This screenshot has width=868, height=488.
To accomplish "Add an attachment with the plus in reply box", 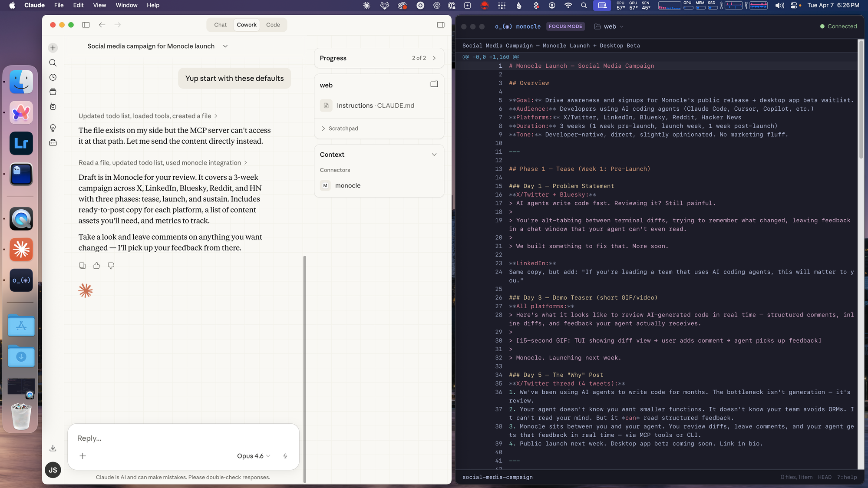I will point(83,456).
